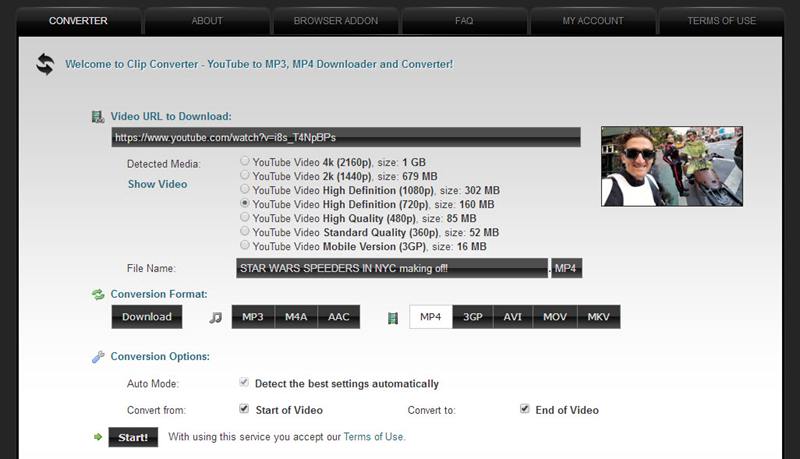The image size is (800, 459).
Task: Click the green arrows Conversion Format icon
Action: pos(98,294)
